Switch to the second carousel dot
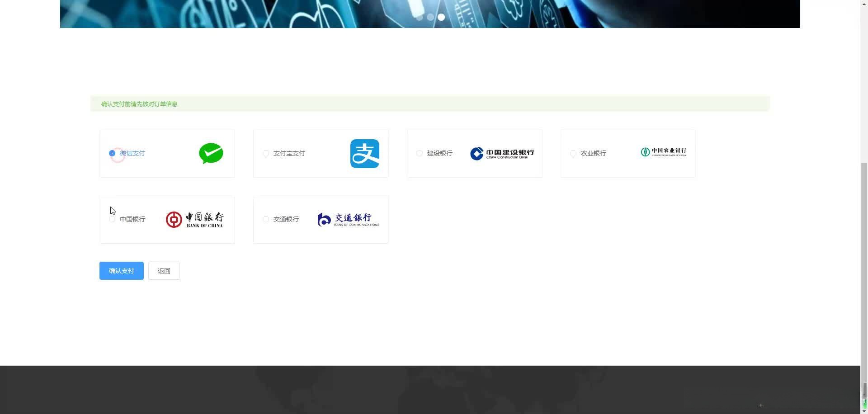 (430, 17)
